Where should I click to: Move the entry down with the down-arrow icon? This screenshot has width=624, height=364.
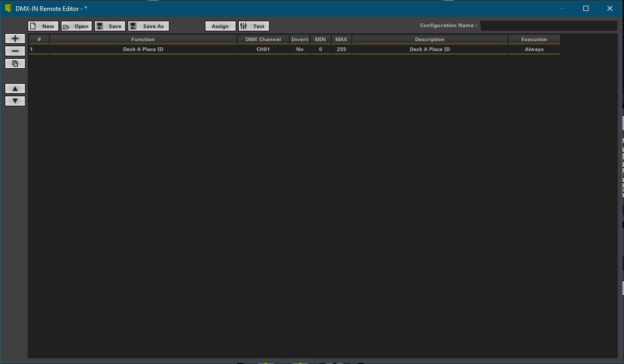[15, 101]
